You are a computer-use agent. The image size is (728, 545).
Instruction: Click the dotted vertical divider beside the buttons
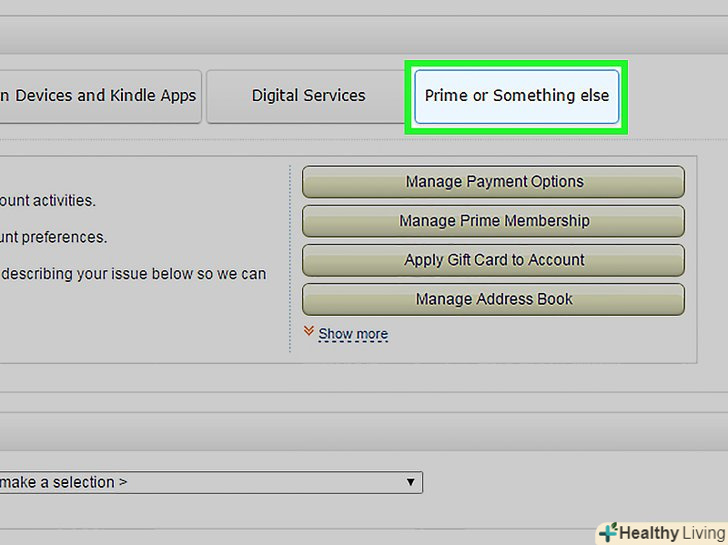(x=290, y=258)
